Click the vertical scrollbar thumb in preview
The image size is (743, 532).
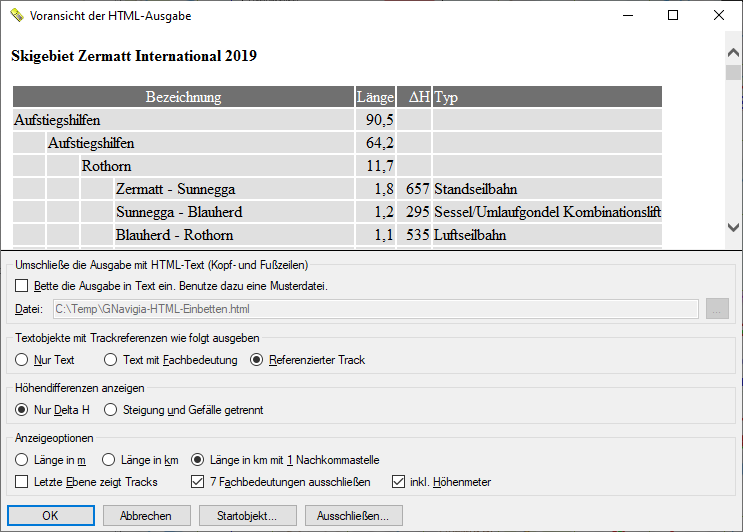pyautogui.click(x=733, y=72)
